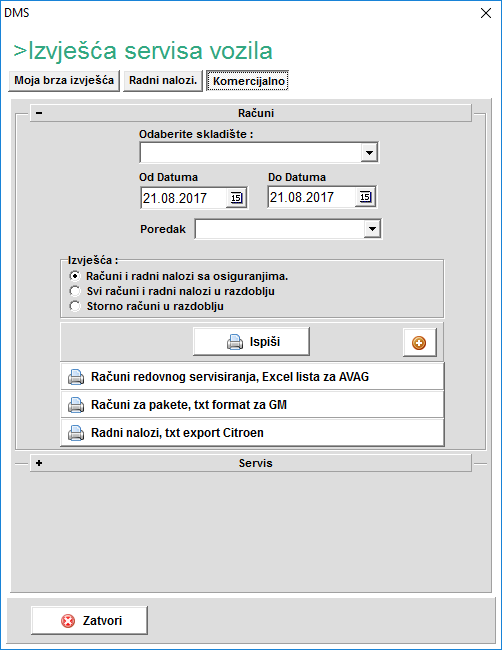Collapse the Računi section
Viewport: 502px width, 650px height.
(39, 113)
